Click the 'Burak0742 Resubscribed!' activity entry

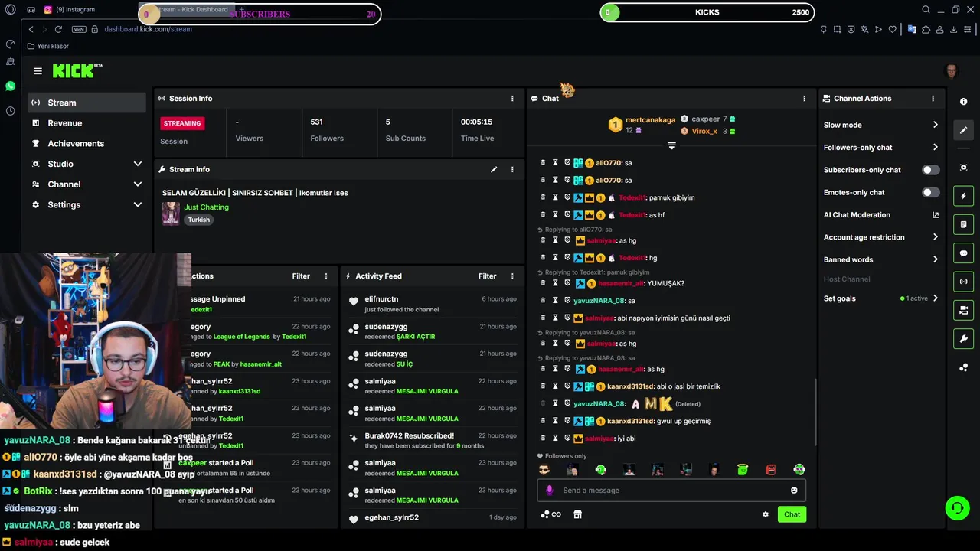tap(432, 441)
